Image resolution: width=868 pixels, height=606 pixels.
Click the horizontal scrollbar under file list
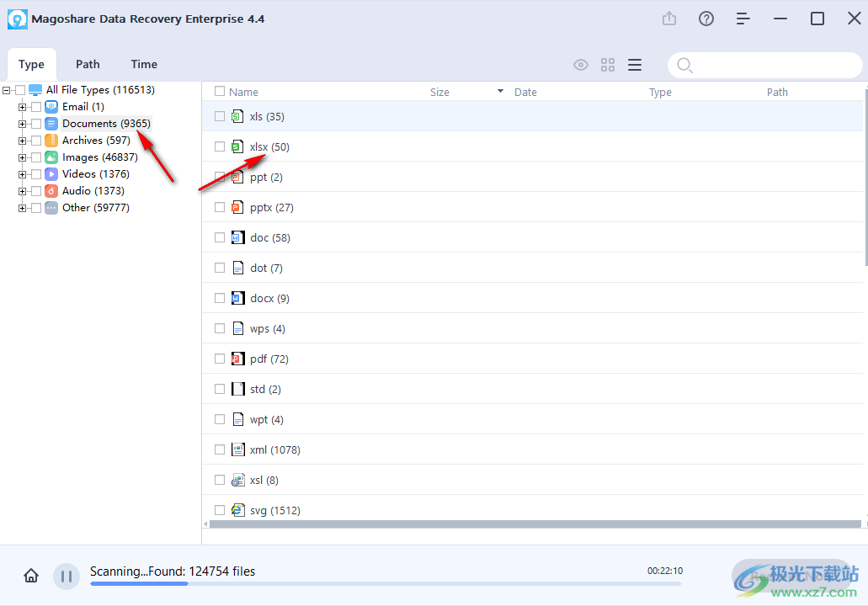(535, 524)
